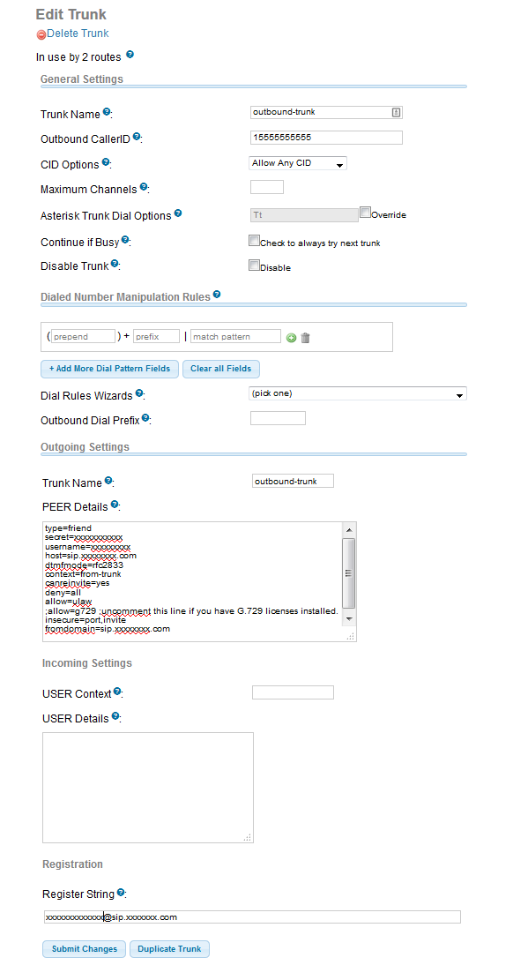Click the help icon beside Outbound CallerID
The width and height of the screenshot is (513, 980).
coord(137,136)
